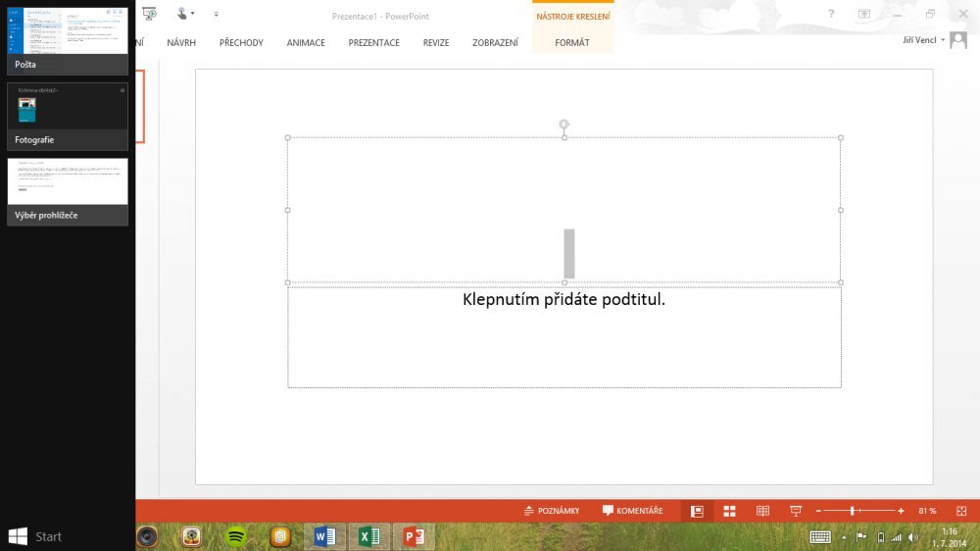This screenshot has height=551, width=980.
Task: Start slideshow from status bar icon
Action: coord(796,511)
